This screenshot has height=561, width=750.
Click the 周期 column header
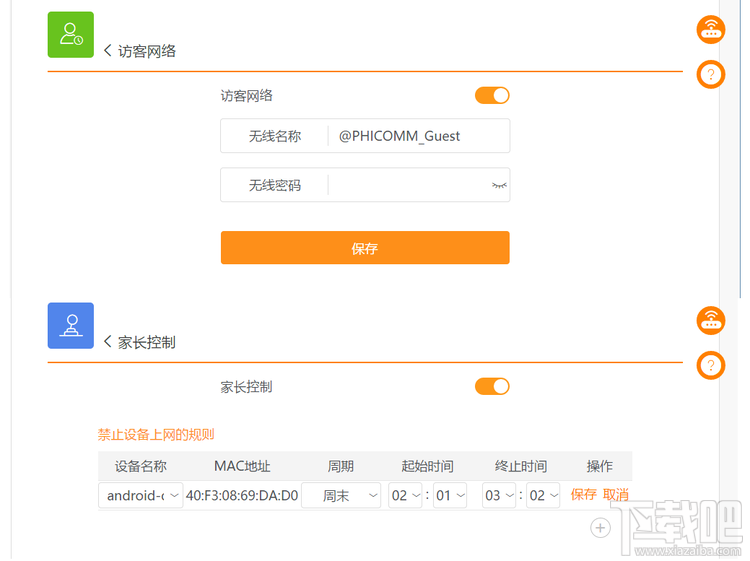click(341, 466)
